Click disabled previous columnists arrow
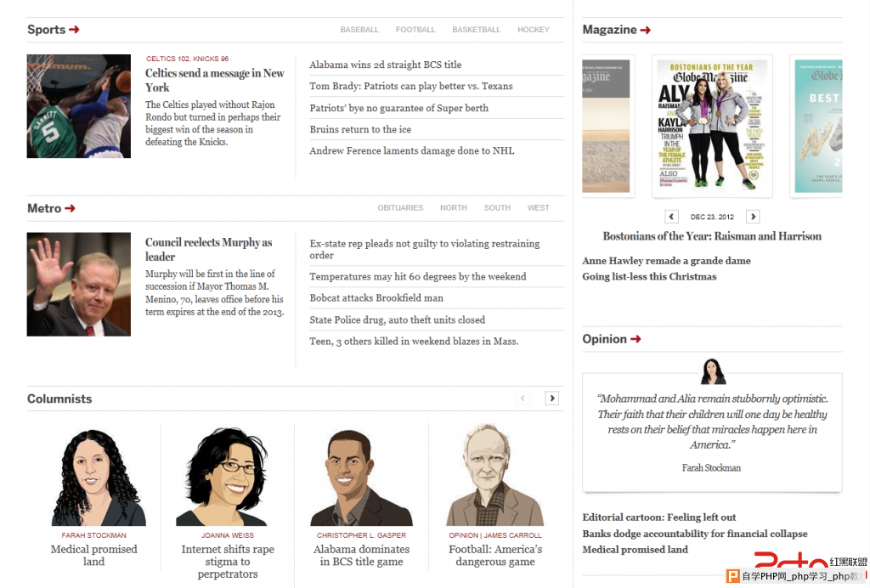 pyautogui.click(x=523, y=399)
